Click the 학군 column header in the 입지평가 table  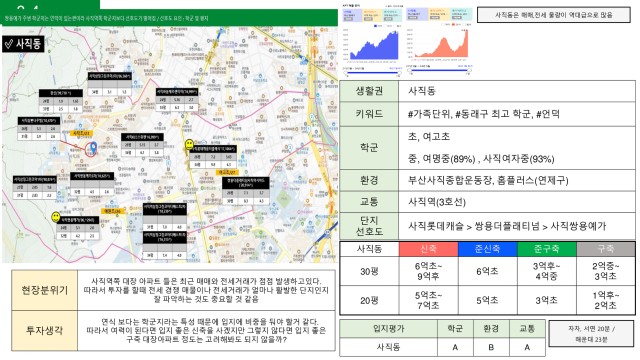click(455, 329)
